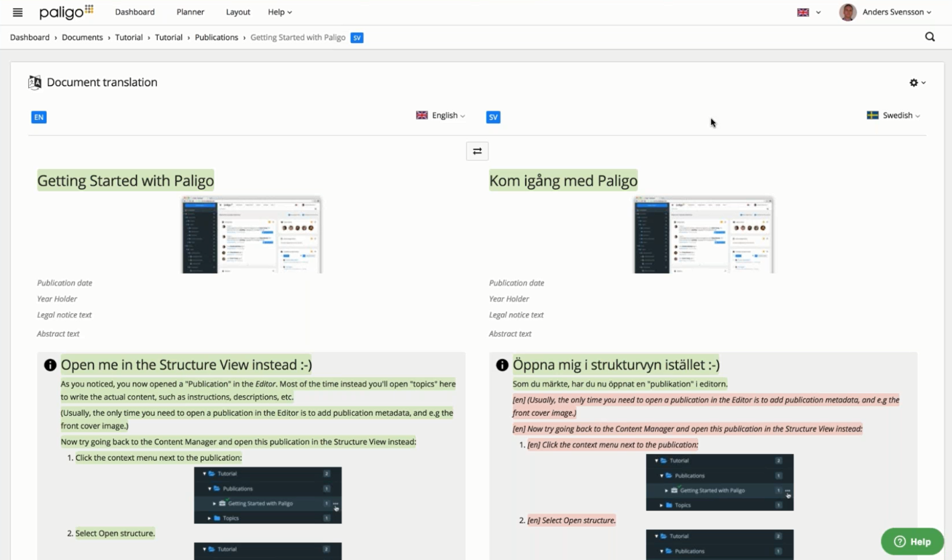
Task: Click the swap languages arrows button
Action: point(477,151)
